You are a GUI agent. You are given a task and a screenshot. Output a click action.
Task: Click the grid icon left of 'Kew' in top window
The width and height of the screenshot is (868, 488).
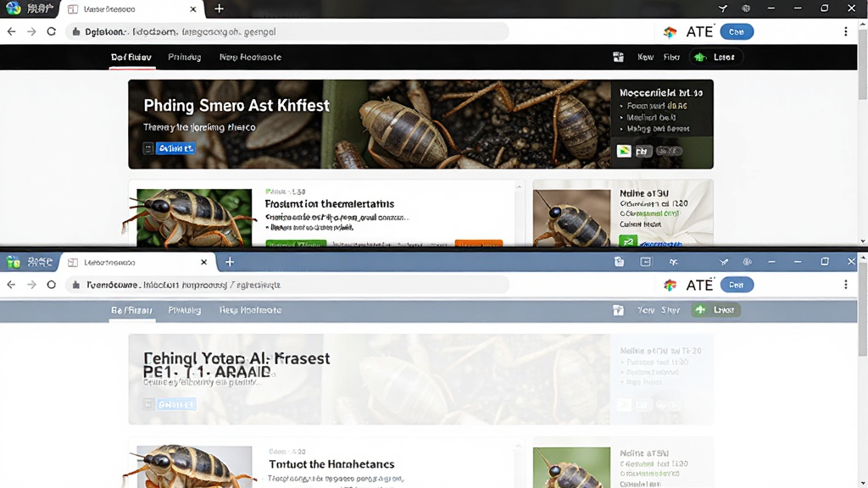click(618, 57)
